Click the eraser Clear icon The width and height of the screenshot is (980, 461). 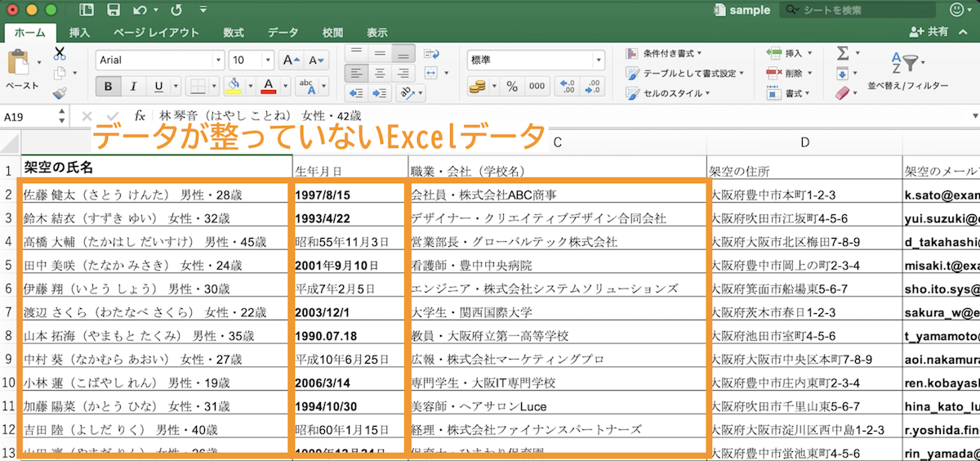[842, 93]
